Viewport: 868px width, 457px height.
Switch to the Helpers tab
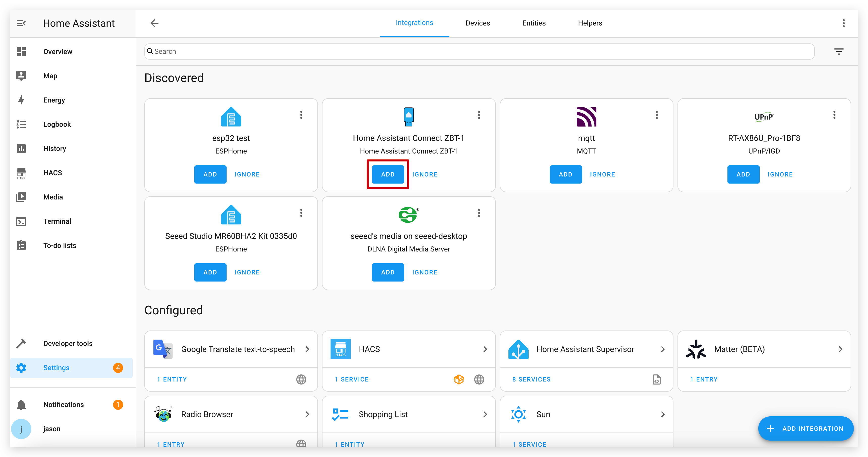590,23
